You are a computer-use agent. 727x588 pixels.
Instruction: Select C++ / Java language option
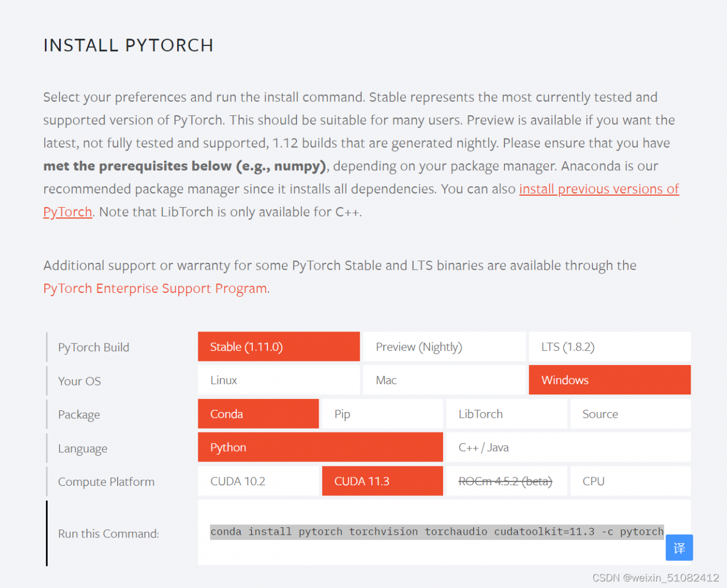[x=568, y=447]
